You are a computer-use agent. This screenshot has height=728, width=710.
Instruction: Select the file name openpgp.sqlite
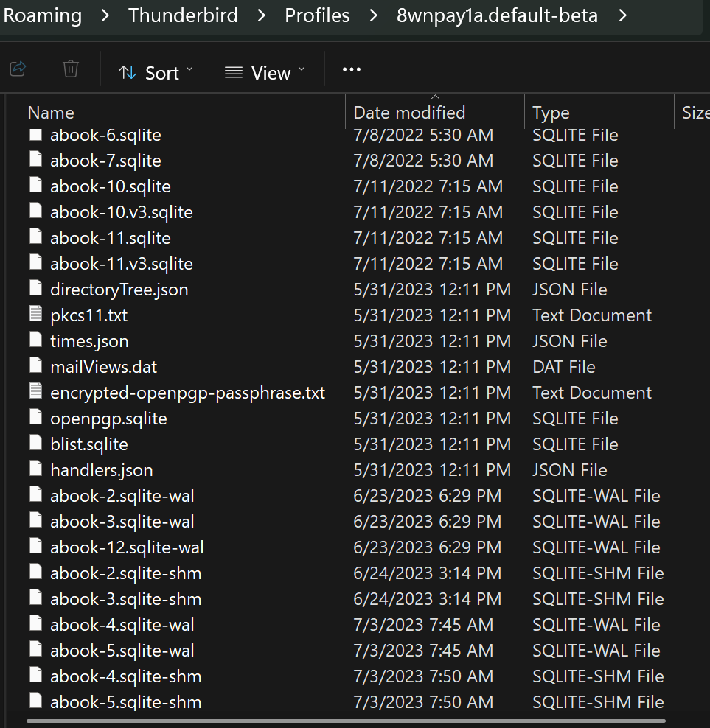108,419
